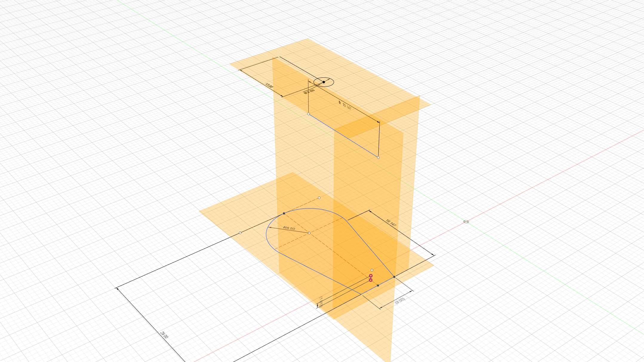Screen dimensions: 644x362
Task: Select dark vertex at teardrop right corner
Action: click(394, 277)
